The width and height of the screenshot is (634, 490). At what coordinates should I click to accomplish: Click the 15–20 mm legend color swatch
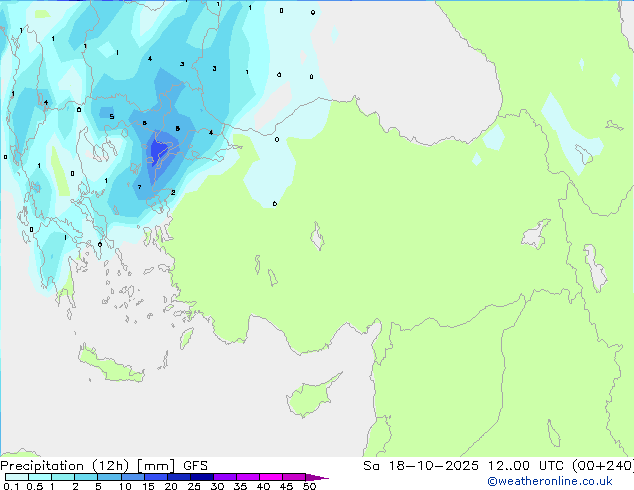click(x=155, y=477)
